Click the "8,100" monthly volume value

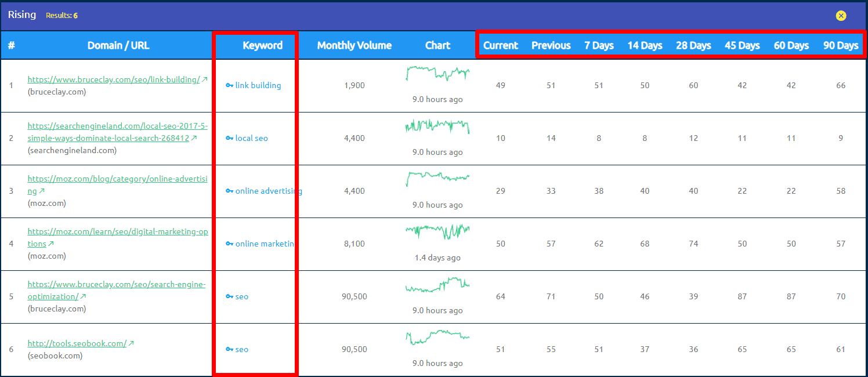pos(355,244)
